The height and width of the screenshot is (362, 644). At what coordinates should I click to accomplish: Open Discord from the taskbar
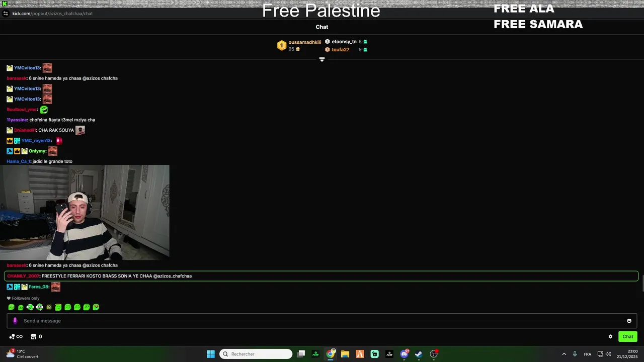coord(404,354)
